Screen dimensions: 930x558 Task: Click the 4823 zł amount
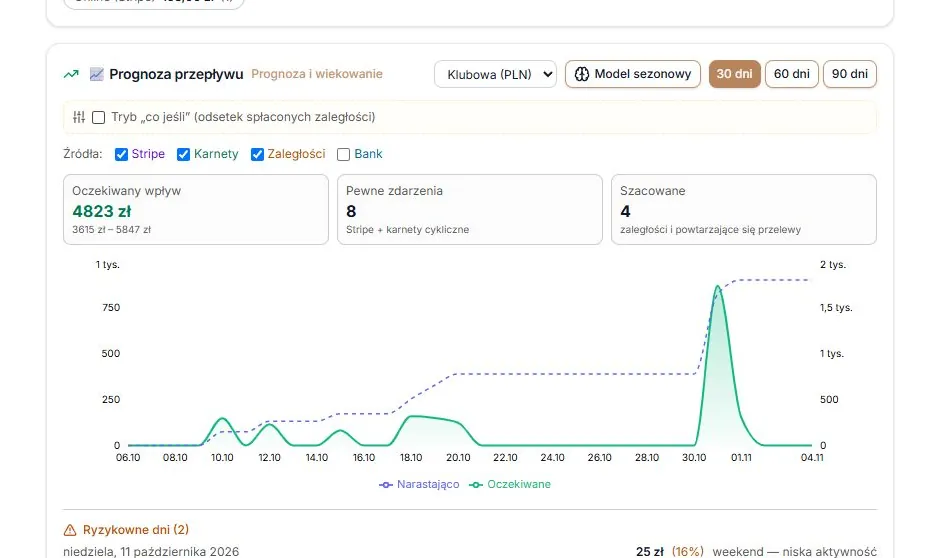(101, 211)
